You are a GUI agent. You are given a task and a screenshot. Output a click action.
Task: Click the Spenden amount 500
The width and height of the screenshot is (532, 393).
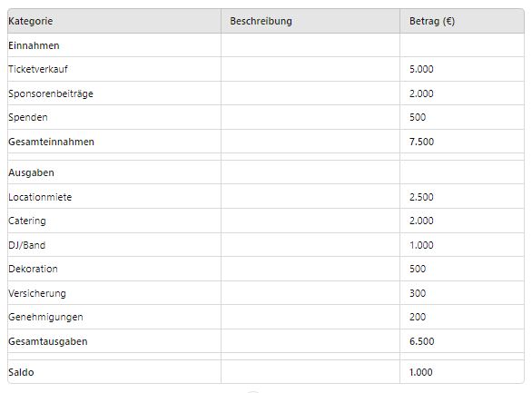pyautogui.click(x=418, y=117)
